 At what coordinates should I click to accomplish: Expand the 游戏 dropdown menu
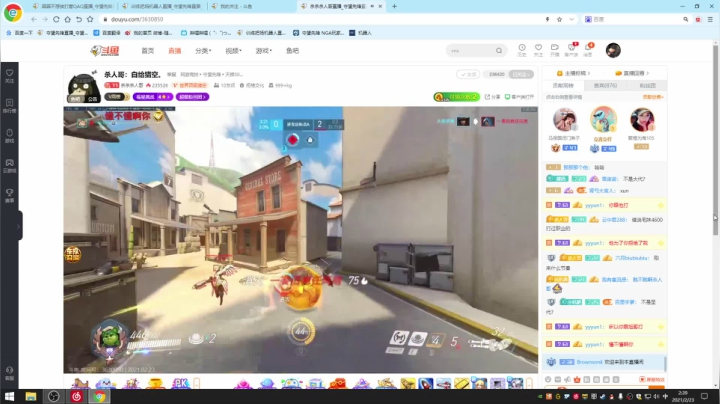(x=264, y=50)
